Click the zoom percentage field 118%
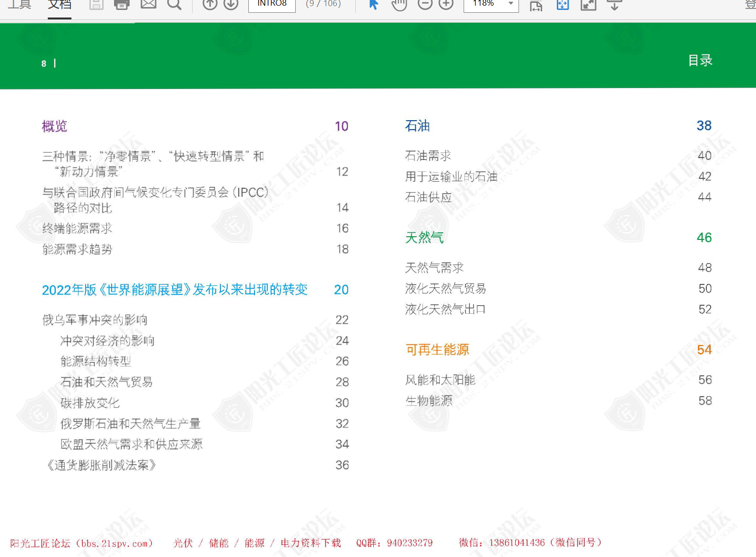The width and height of the screenshot is (756, 557). coord(484,4)
